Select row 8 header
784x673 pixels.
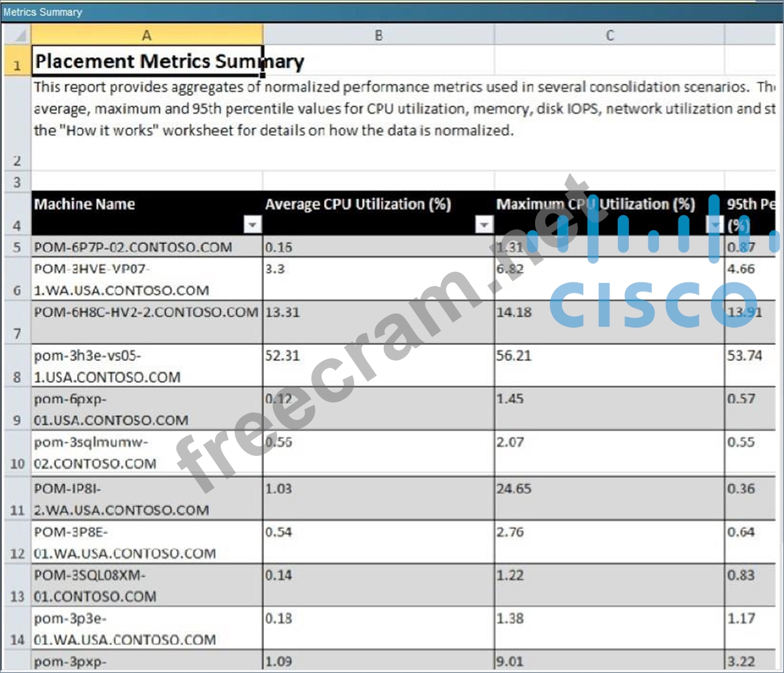click(16, 377)
